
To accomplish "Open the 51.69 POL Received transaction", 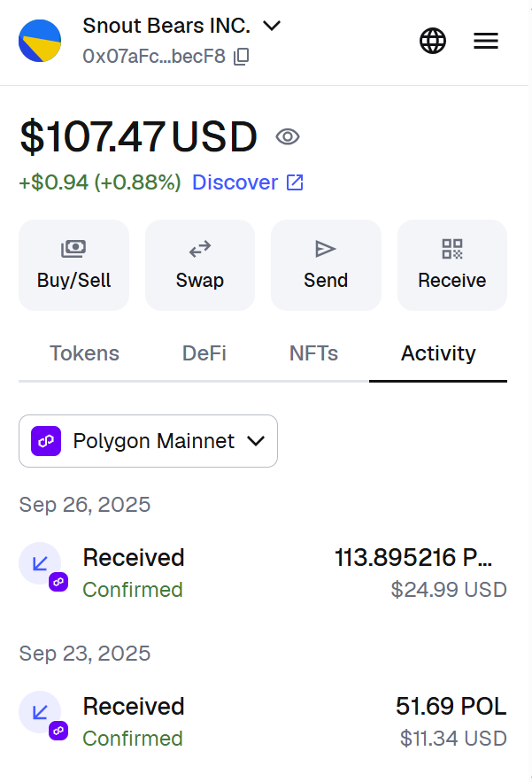I will coord(263,722).
